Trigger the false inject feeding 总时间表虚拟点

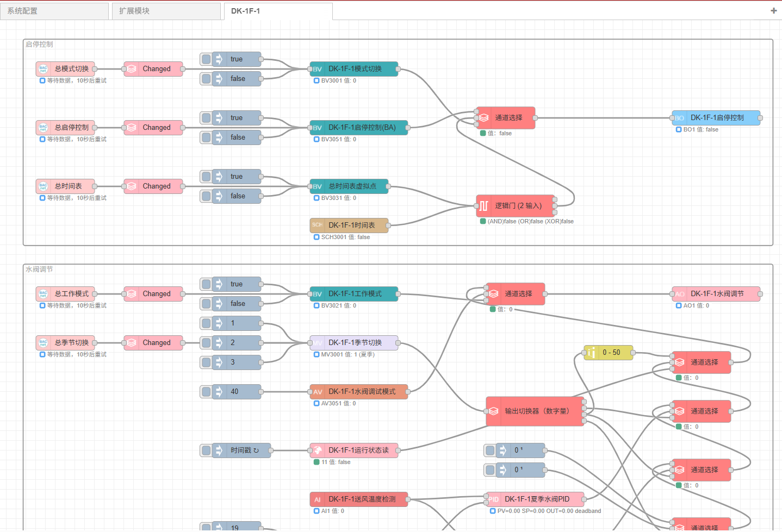(x=206, y=196)
